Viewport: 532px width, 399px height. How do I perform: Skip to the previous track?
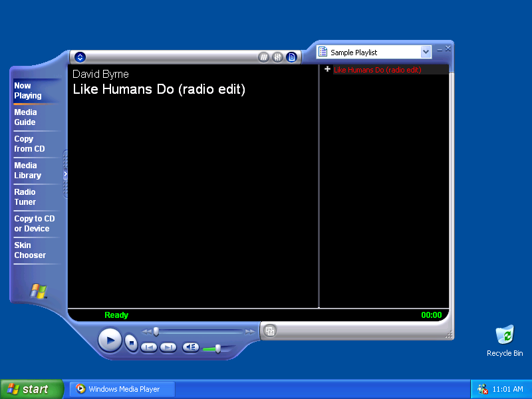[148, 347]
